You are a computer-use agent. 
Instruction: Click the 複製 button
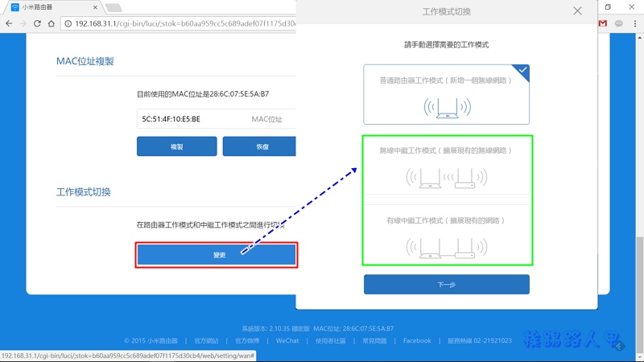point(176,146)
